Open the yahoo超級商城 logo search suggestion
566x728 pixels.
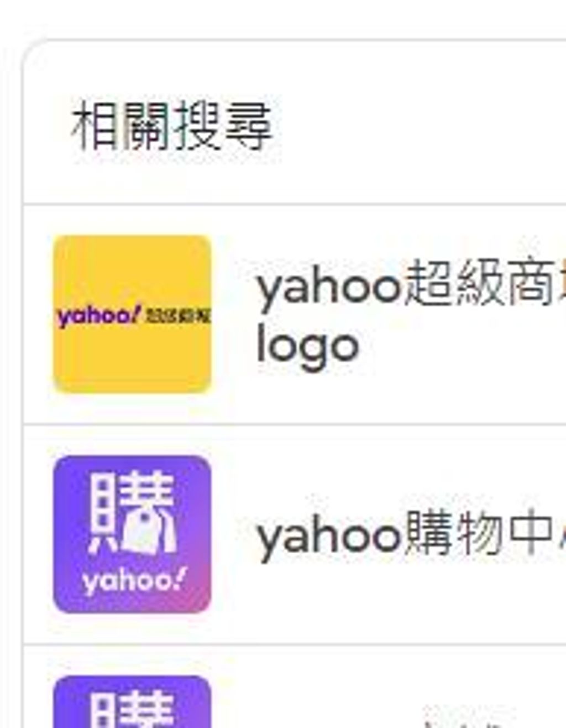pyautogui.click(x=294, y=314)
